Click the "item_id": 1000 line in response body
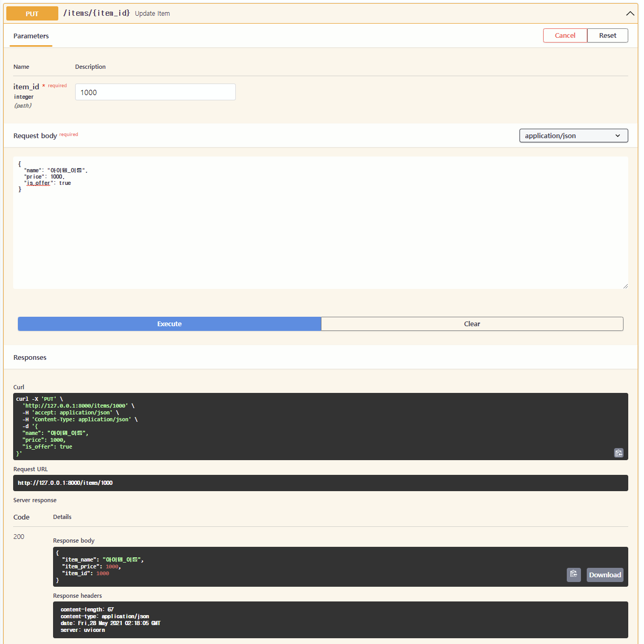The height and width of the screenshot is (644, 644). (x=85, y=573)
